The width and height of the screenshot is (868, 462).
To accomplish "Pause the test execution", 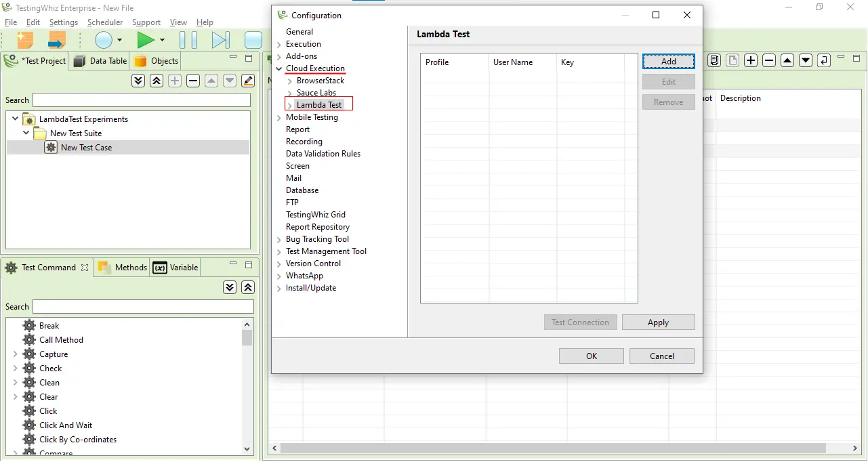I will click(x=188, y=40).
